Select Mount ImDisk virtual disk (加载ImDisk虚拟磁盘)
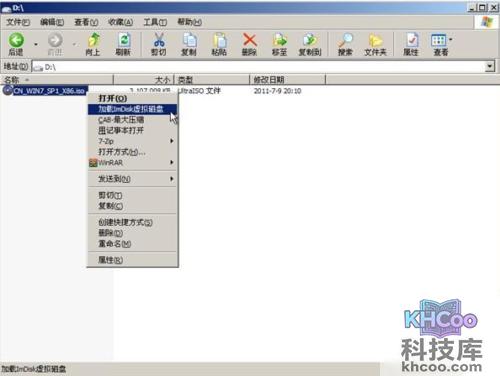Screen dimensions: 500x376 click(132, 109)
